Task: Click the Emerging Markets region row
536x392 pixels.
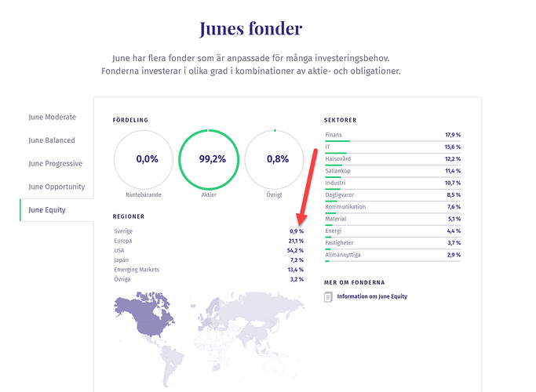Action: click(208, 270)
